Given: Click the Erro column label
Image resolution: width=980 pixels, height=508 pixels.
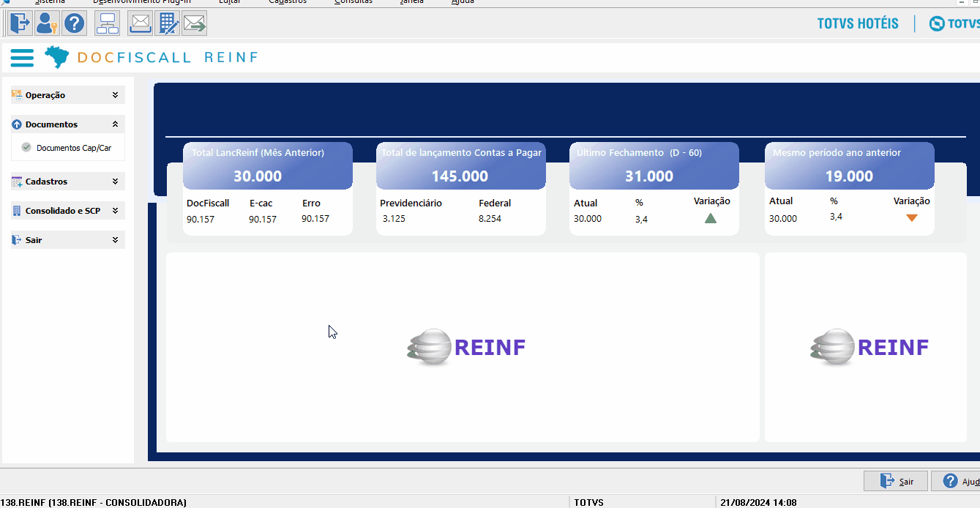Looking at the screenshot, I should (311, 203).
